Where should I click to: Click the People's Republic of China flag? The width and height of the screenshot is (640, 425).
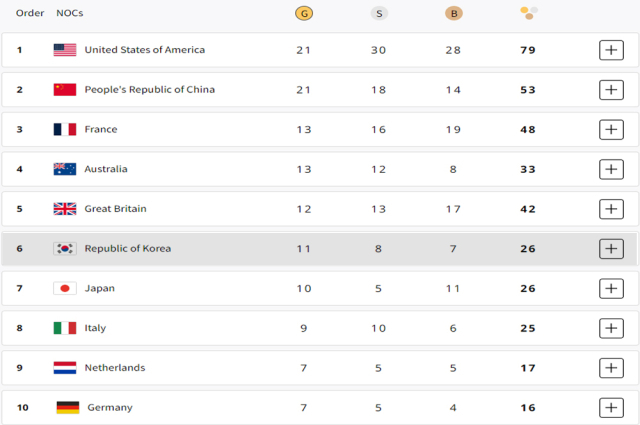point(65,90)
